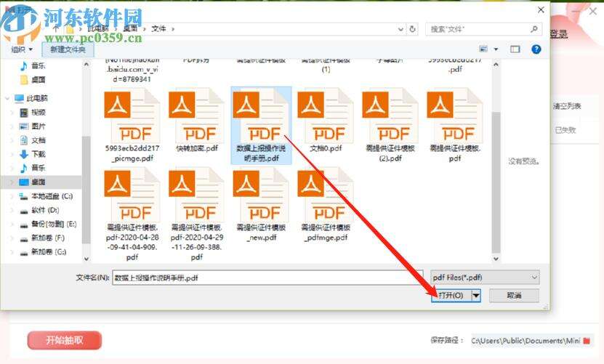The height and width of the screenshot is (364, 604).
Task: Open the PDF file 5993ecb2dd217_picmge.pdf
Action: (132, 125)
